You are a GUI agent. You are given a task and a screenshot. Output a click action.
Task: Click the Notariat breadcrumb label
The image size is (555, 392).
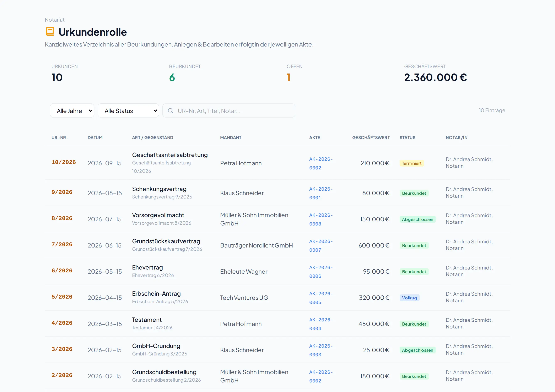coord(55,20)
